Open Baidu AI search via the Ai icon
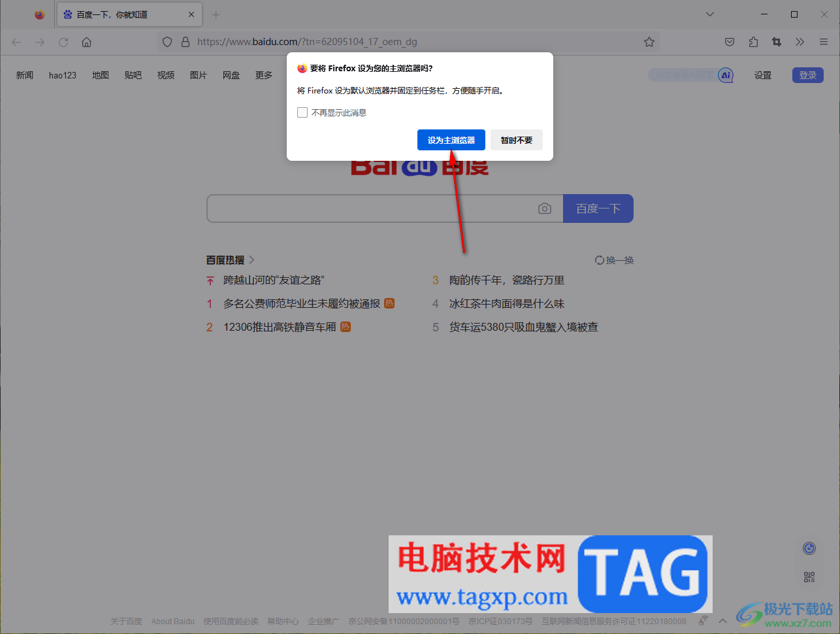 coord(725,75)
